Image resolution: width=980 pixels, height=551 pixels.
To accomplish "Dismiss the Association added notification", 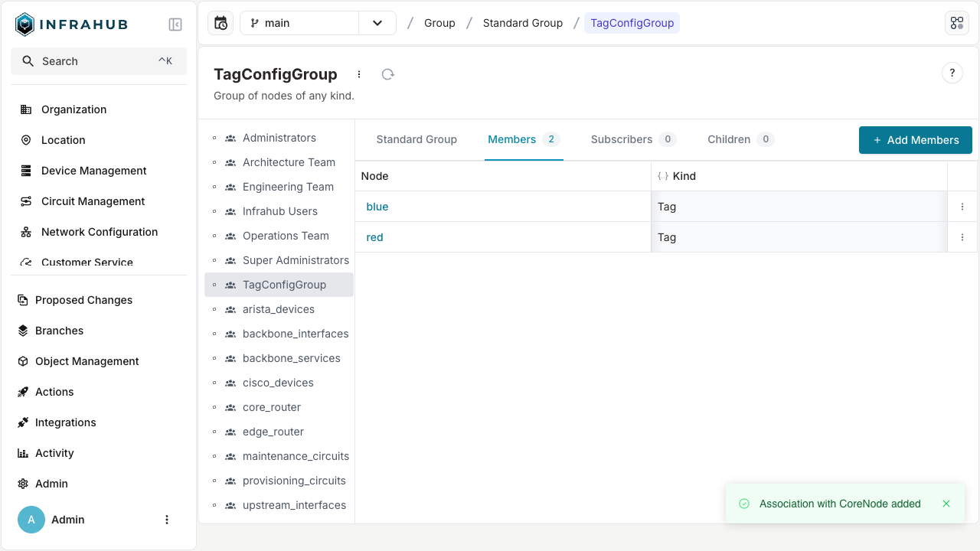I will point(946,504).
